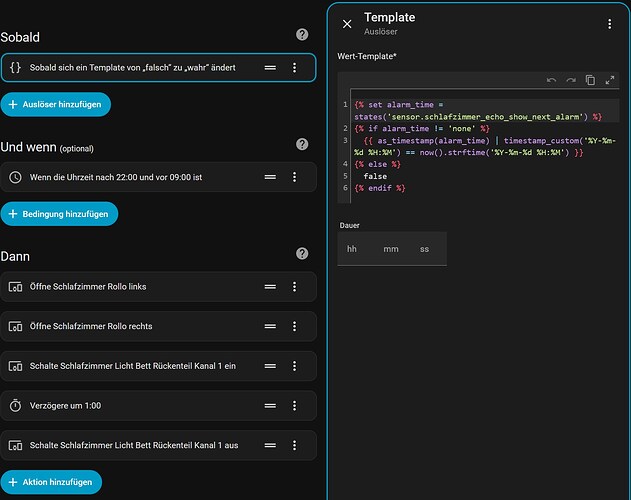Open three-dot menu for Kanal 1 aus action
The height and width of the screenshot is (500, 631).
(x=295, y=445)
